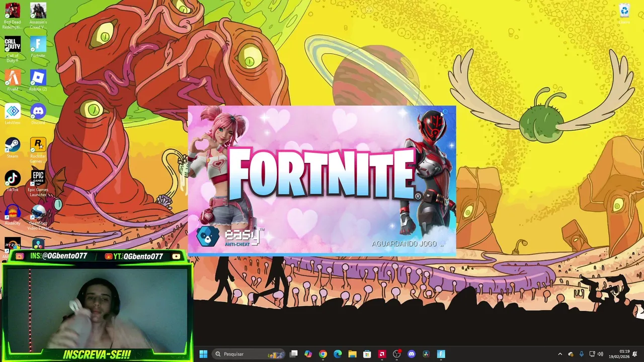
Task: Select the Call of Duty desktop icon
Action: tap(13, 49)
